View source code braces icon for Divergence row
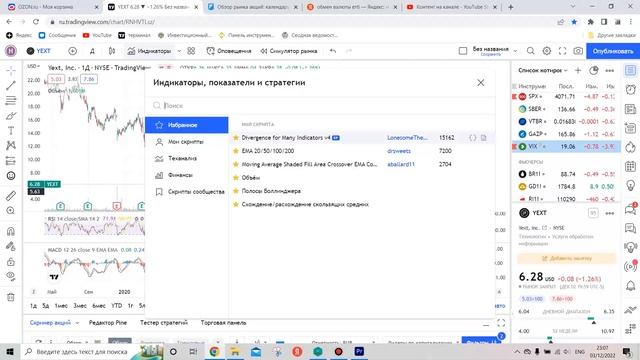 [x=473, y=138]
